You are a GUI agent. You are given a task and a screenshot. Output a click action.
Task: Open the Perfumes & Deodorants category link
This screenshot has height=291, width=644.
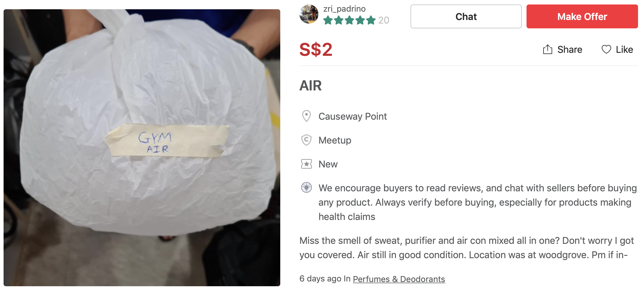click(399, 279)
